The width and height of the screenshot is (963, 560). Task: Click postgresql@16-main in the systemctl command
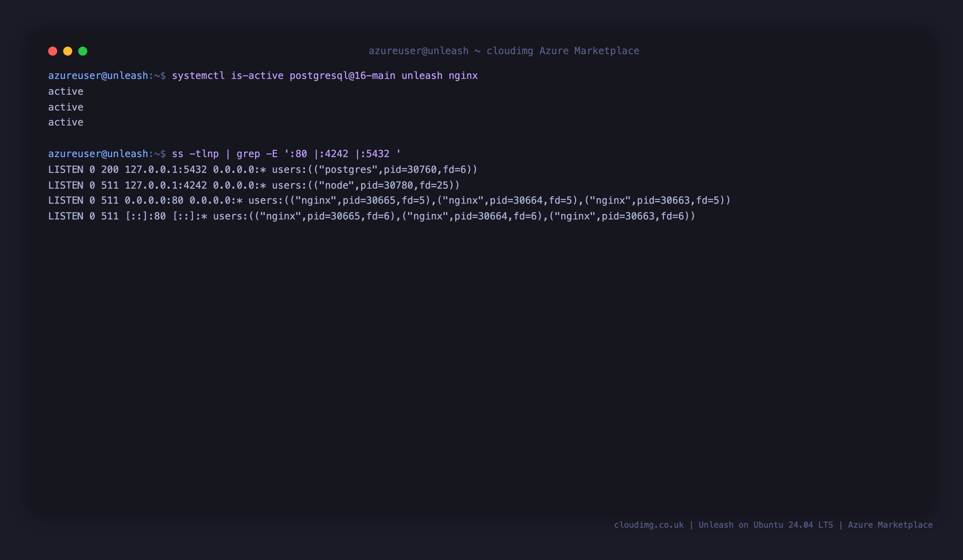pos(342,76)
